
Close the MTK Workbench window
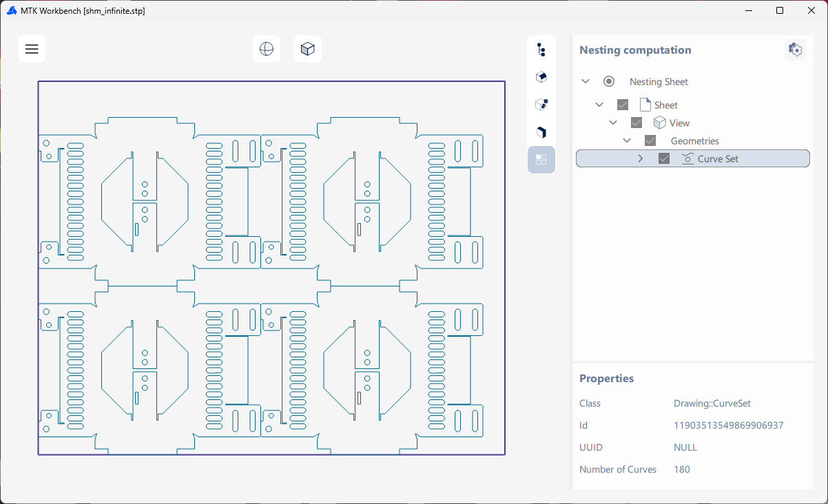click(x=811, y=10)
